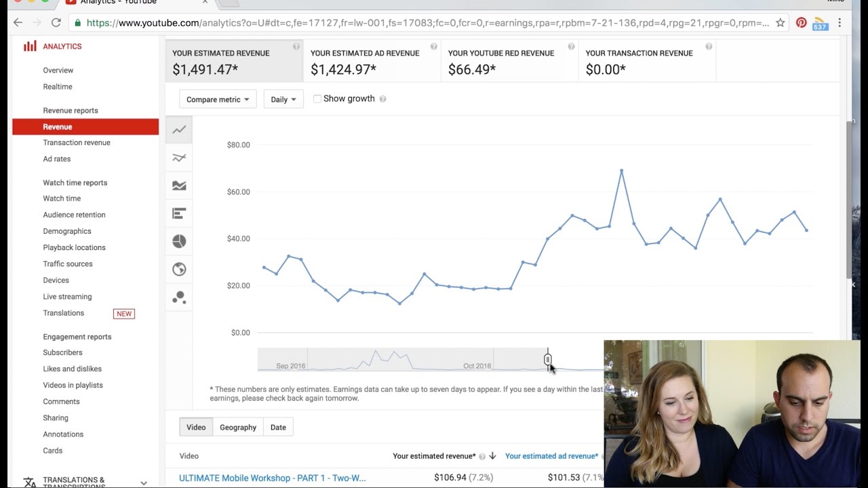This screenshot has height=488, width=868.
Task: Select the multi-line chart icon
Action: [x=179, y=157]
